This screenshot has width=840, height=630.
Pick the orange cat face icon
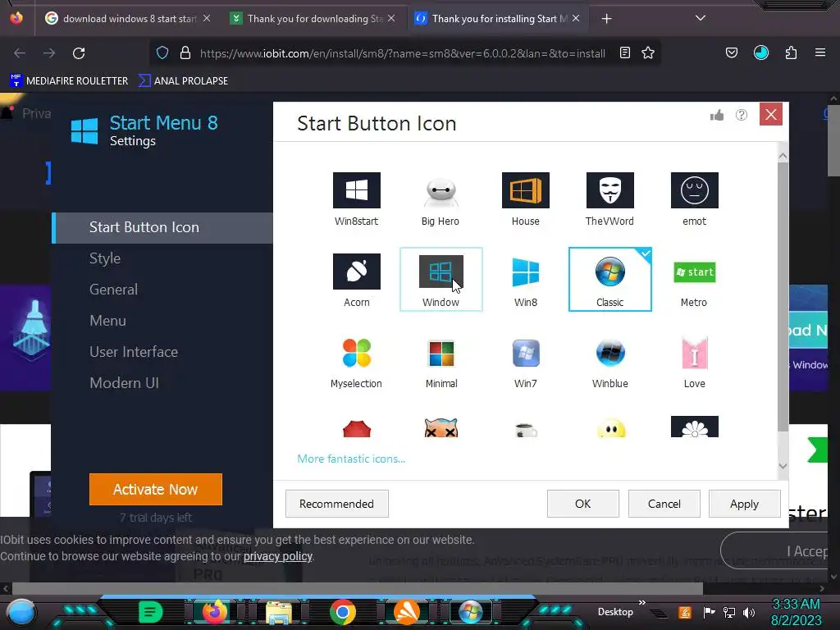(x=441, y=428)
